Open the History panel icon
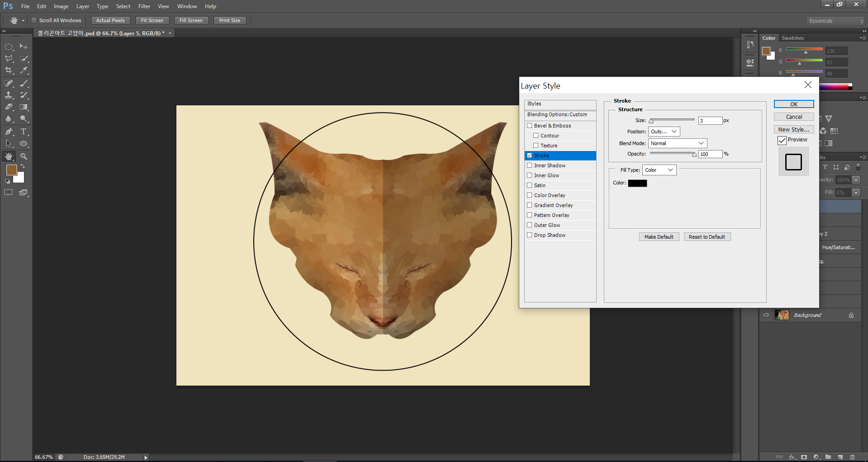This screenshot has height=462, width=868. [x=750, y=44]
